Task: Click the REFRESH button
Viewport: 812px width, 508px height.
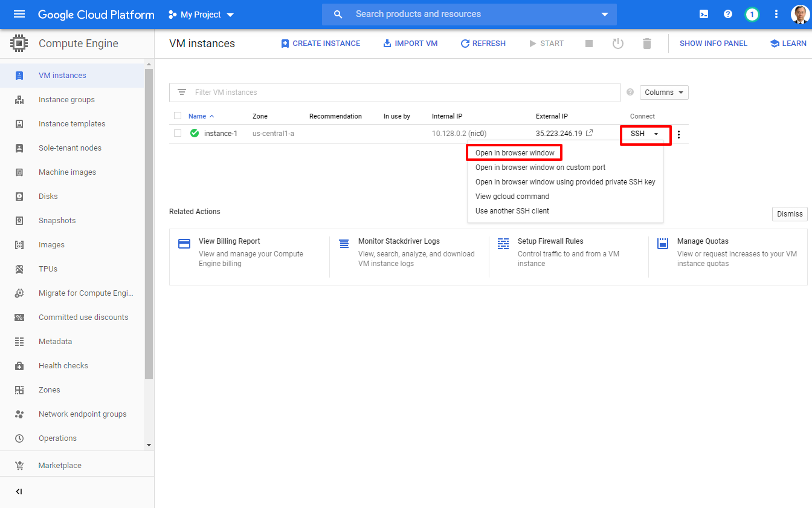Action: [x=483, y=44]
